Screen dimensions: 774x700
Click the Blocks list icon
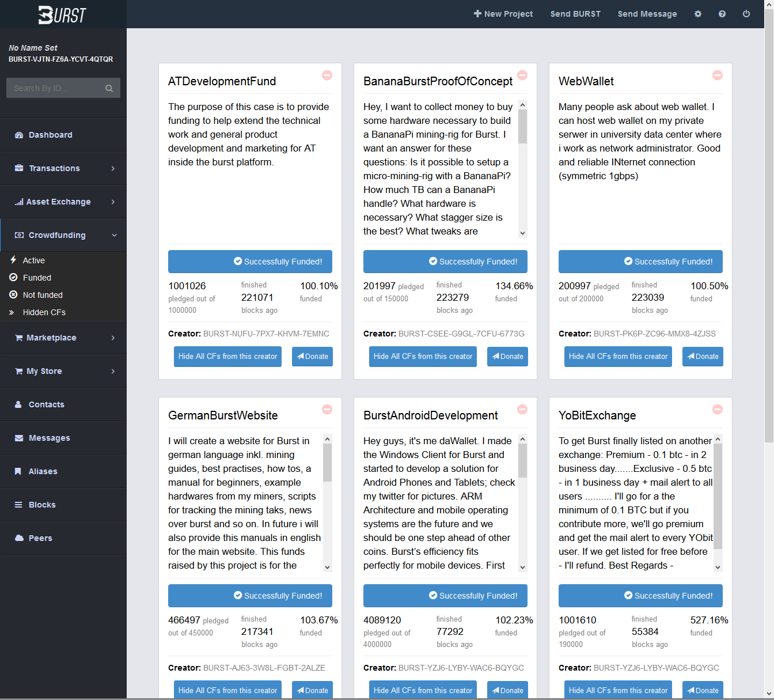coord(18,505)
